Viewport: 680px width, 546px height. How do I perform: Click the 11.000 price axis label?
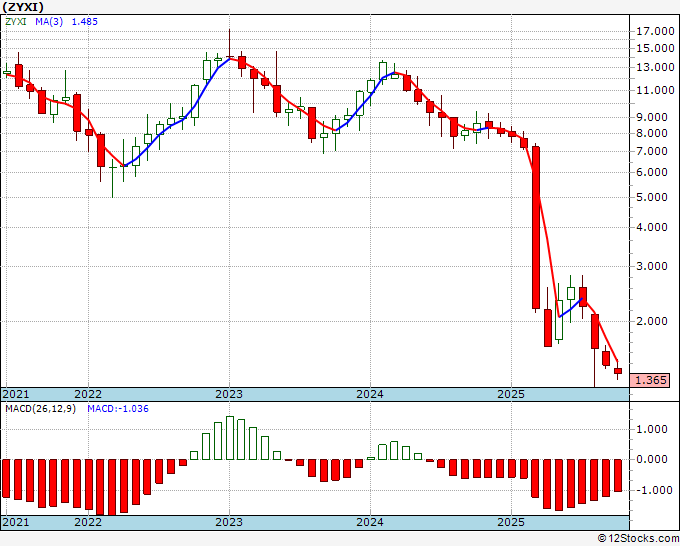655,90
